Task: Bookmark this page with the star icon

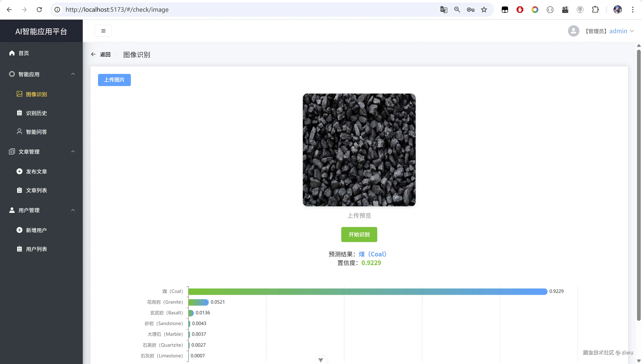Action: pyautogui.click(x=484, y=9)
